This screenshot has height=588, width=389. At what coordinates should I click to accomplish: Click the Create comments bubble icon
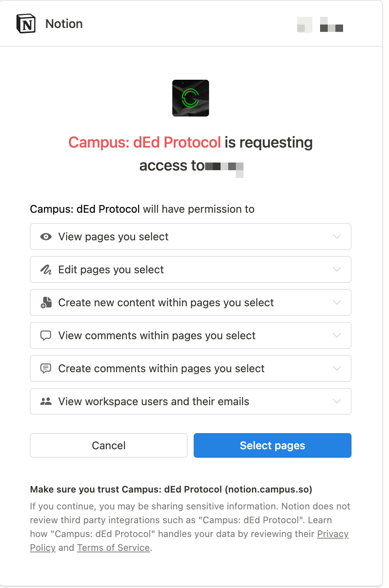tap(46, 369)
